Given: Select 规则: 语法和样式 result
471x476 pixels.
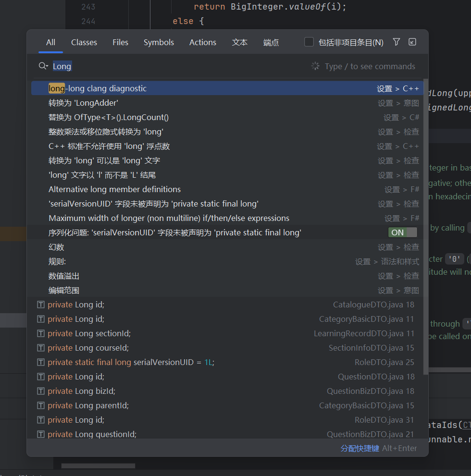Looking at the screenshot, I should tap(227, 261).
